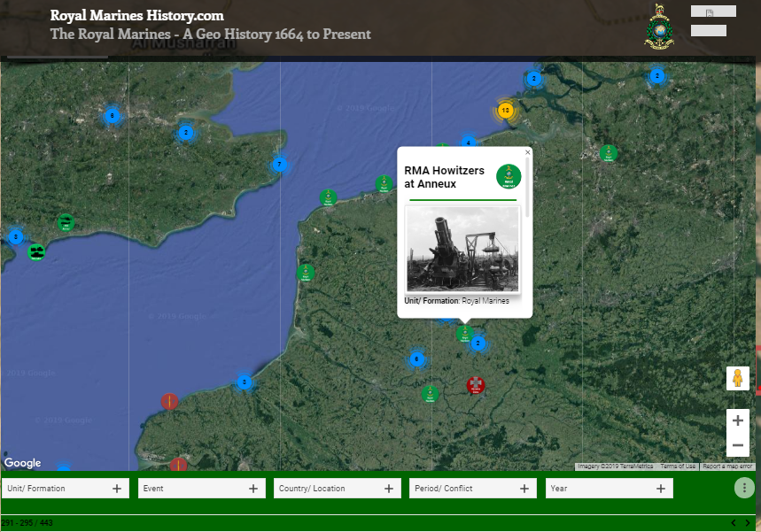
Task: Open blue cluster 2 next to Anneux marker
Action: pyautogui.click(x=478, y=343)
